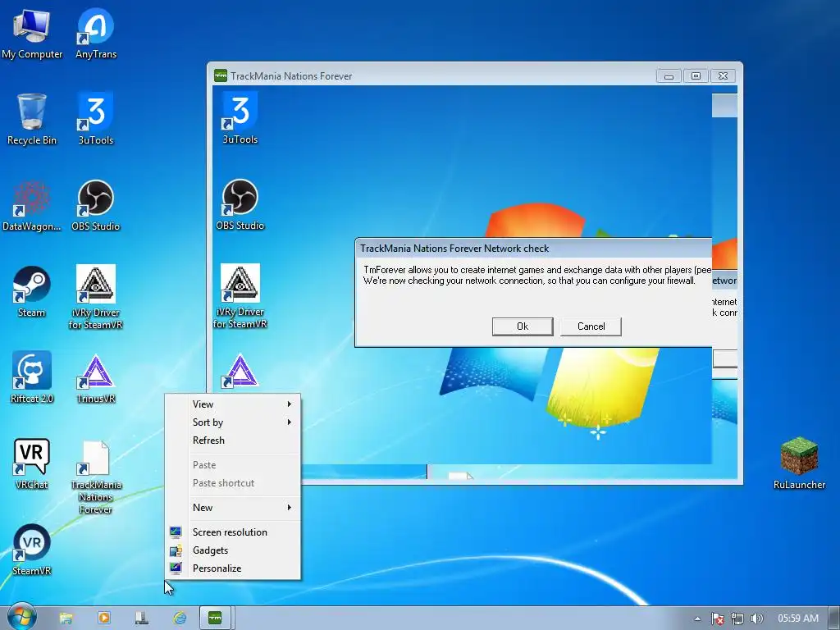The height and width of the screenshot is (630, 840).
Task: Click iVRy Driver icon inside TrackMania window
Action: point(240,295)
